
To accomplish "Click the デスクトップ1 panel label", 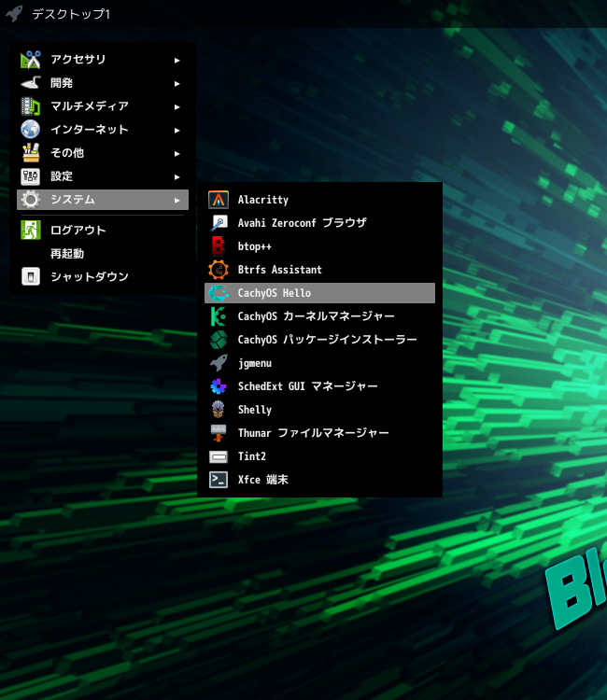I will 71,14.
